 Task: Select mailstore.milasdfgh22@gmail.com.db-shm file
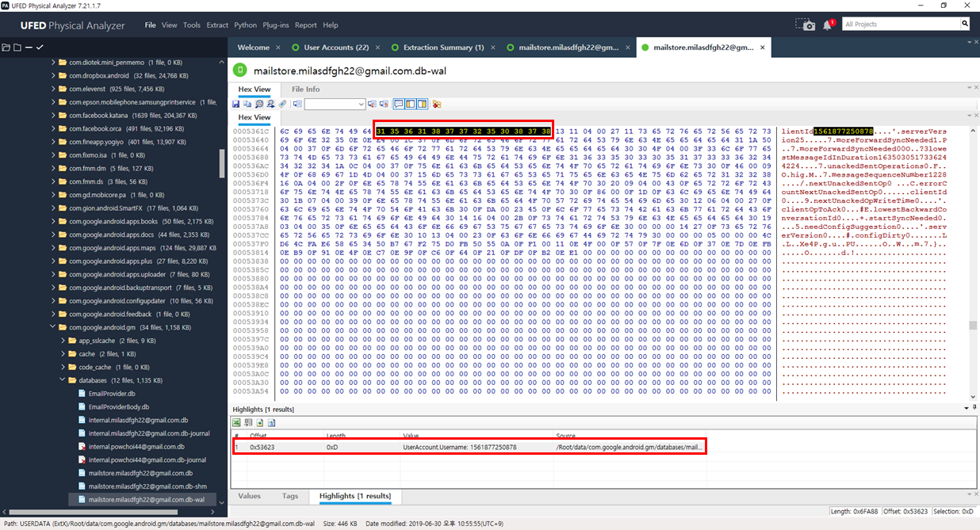(147, 486)
